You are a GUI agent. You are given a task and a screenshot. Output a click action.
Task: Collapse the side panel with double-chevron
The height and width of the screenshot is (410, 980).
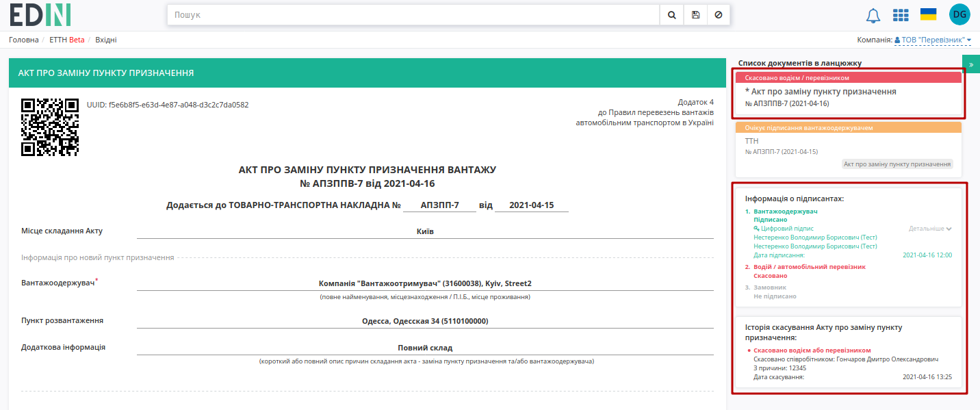(971, 64)
